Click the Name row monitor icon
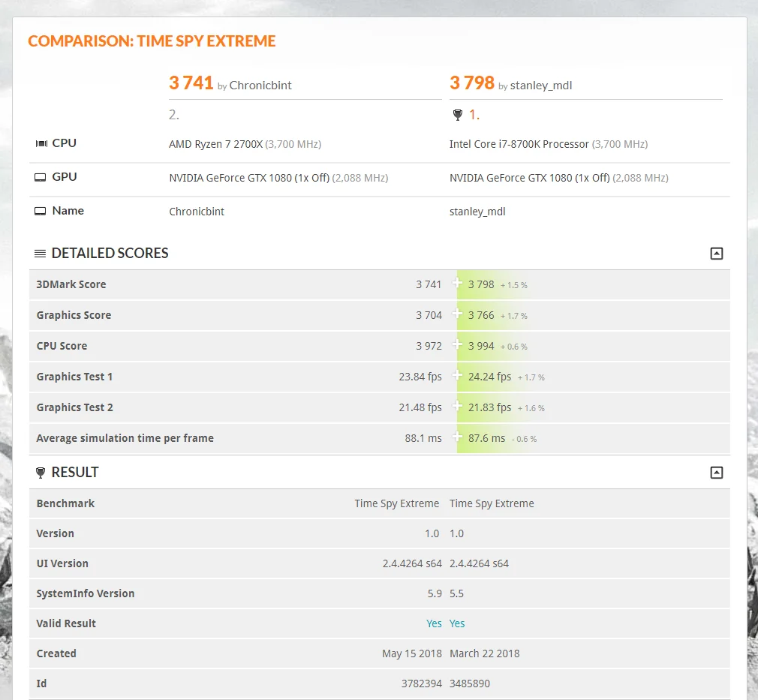 tap(40, 212)
